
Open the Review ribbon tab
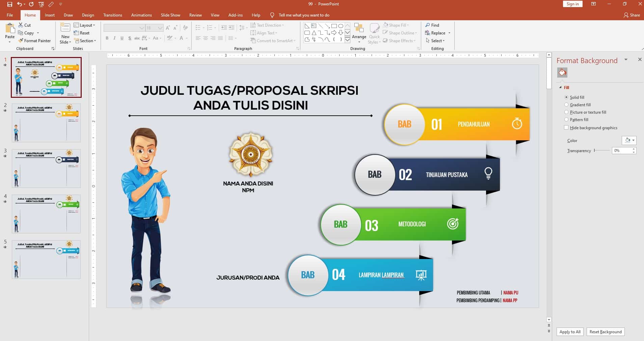195,15
